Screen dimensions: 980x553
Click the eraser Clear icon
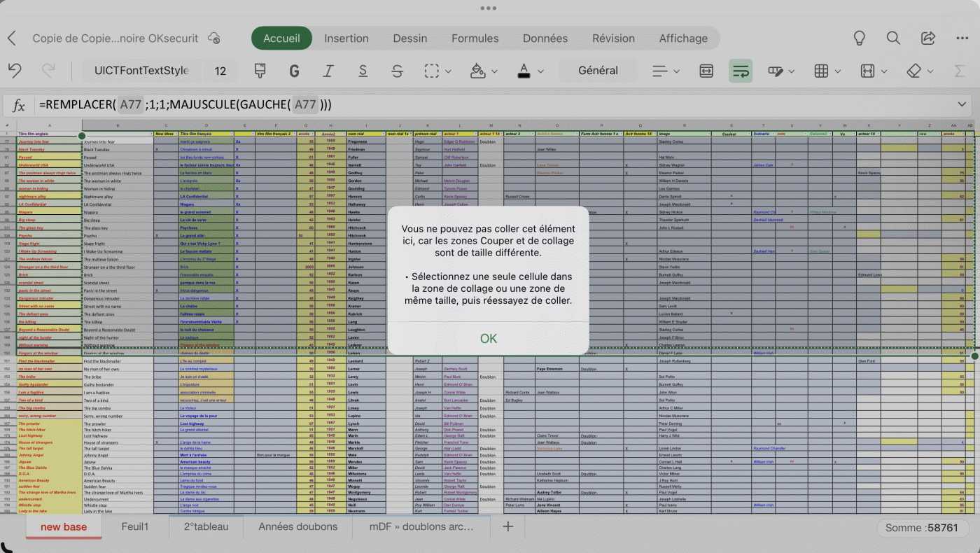click(x=913, y=71)
